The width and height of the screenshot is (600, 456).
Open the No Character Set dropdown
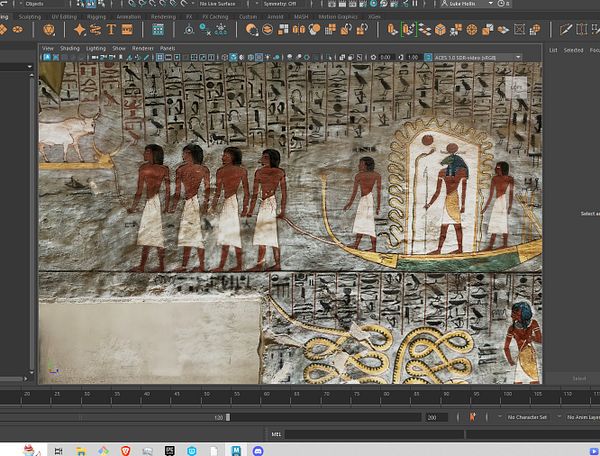click(527, 417)
